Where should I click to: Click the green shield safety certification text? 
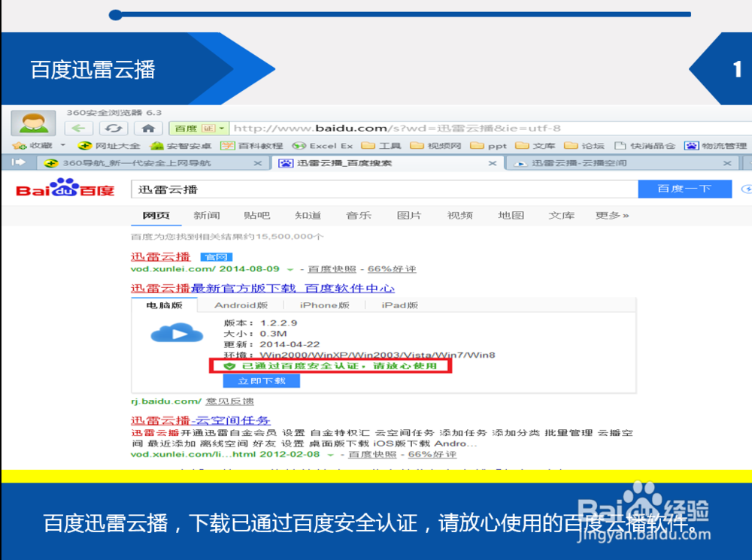click(331, 366)
